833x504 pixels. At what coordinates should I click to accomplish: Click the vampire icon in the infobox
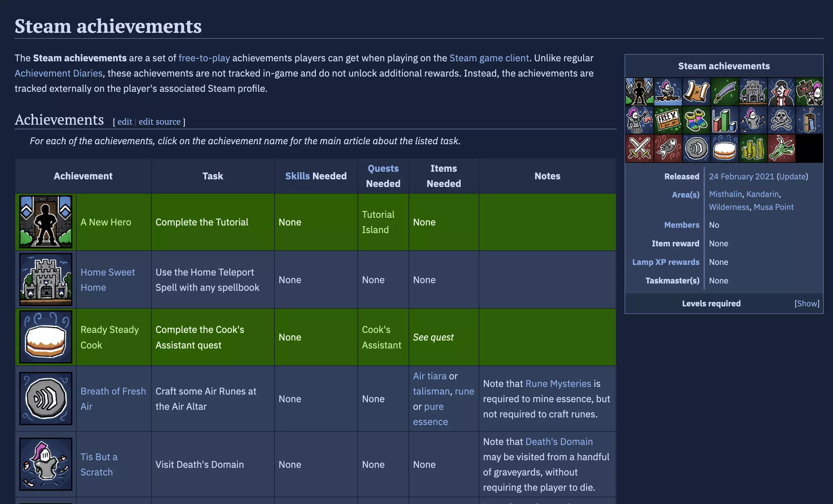coord(781,92)
